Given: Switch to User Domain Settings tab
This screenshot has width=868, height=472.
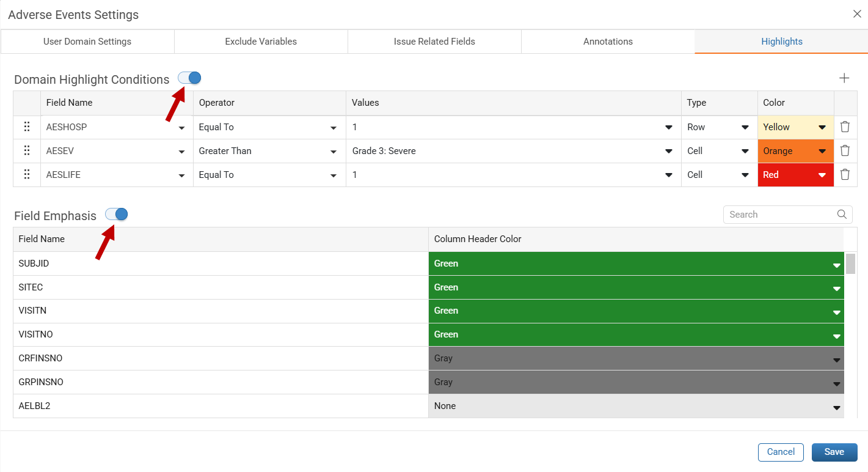Looking at the screenshot, I should 87,42.
